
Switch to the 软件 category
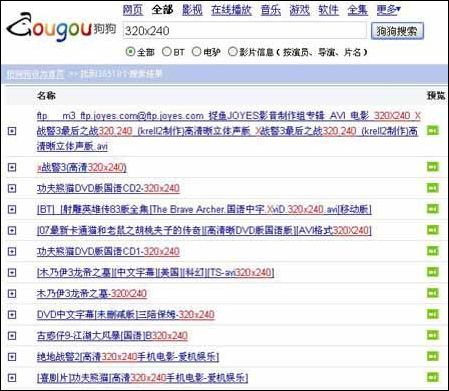[328, 10]
